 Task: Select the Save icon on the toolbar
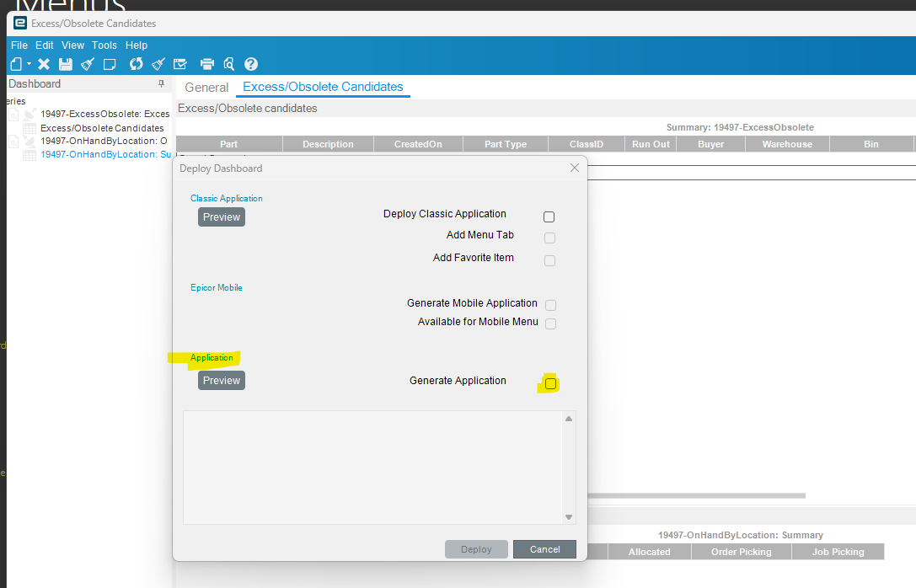(x=66, y=63)
